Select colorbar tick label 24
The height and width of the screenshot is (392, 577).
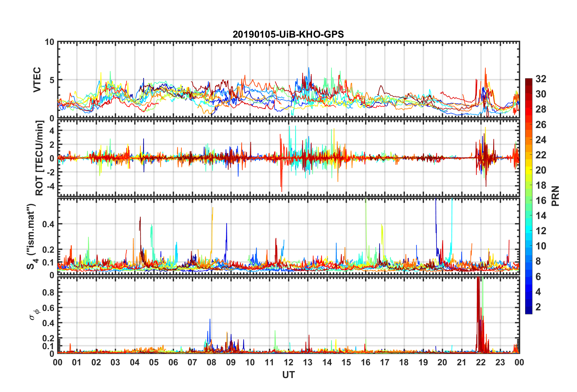point(541,140)
